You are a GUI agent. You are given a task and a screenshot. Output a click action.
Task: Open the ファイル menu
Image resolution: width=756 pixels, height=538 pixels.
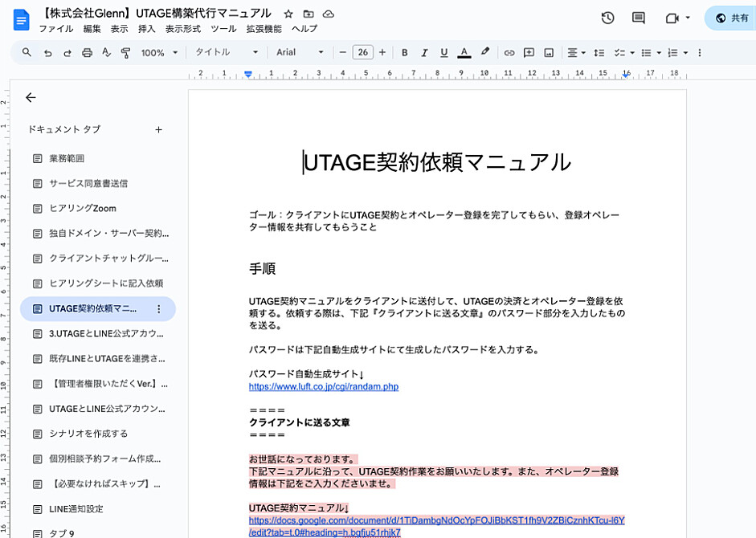pos(56,29)
